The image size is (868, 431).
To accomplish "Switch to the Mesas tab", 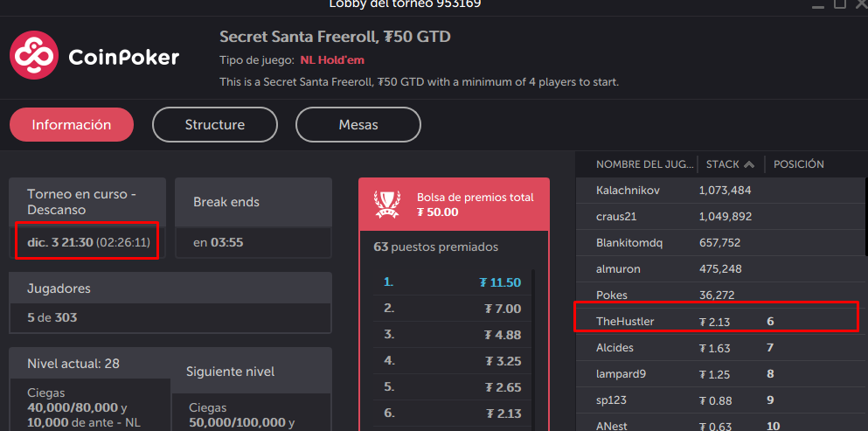I will click(358, 125).
